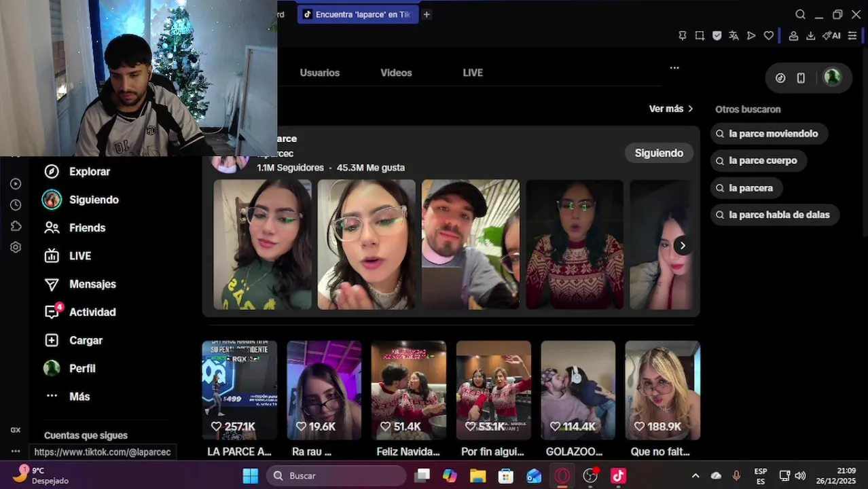This screenshot has height=489, width=868.
Task: Open video of man in black cap
Action: point(470,244)
